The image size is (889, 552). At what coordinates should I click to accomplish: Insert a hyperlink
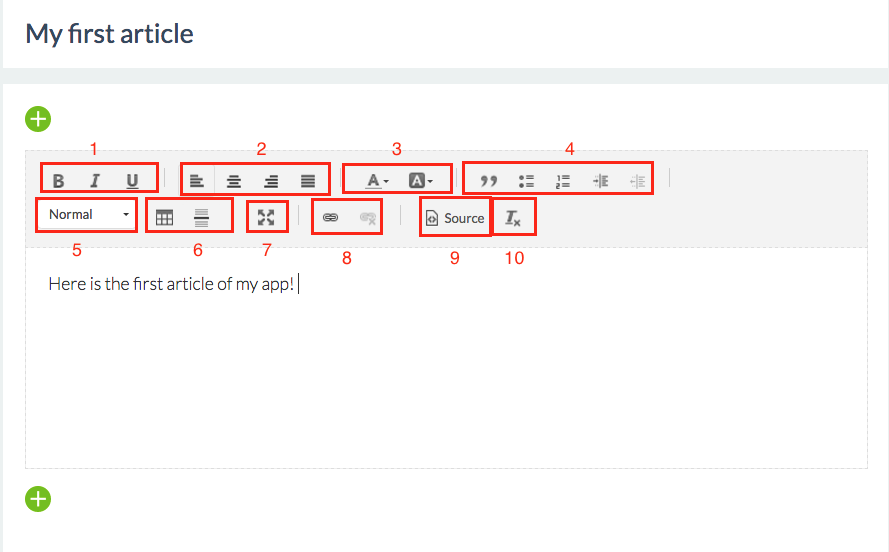[331, 218]
